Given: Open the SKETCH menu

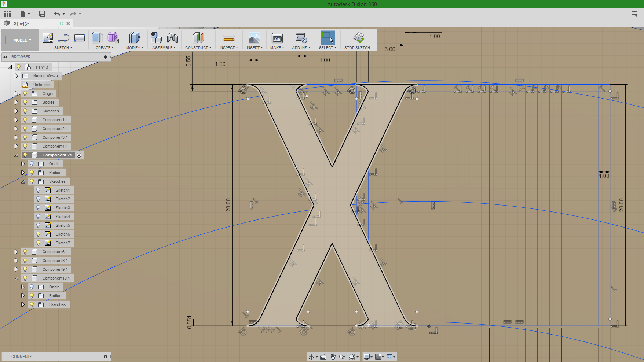Looking at the screenshot, I should 63,48.
